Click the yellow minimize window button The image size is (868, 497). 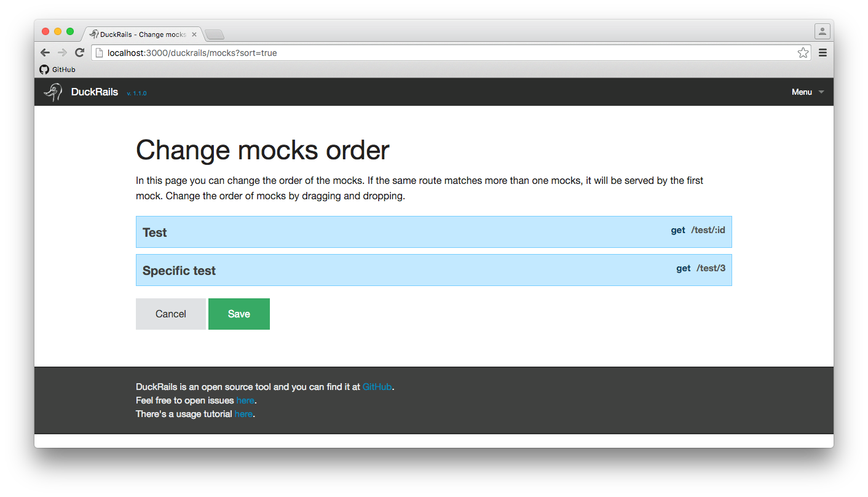click(x=58, y=31)
